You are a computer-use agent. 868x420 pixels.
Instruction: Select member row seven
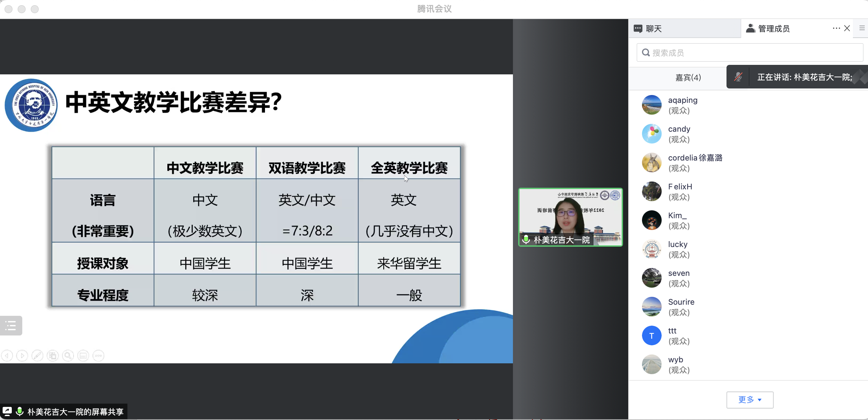(x=748, y=278)
